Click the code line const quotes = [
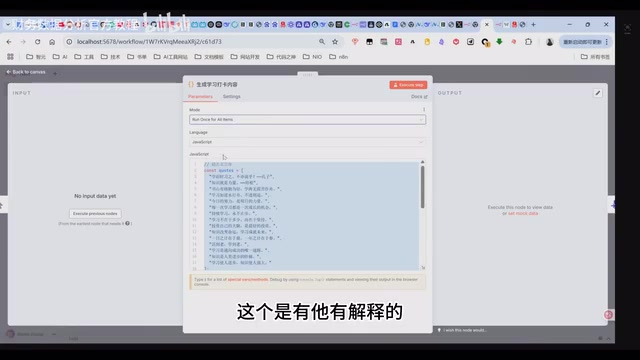The image size is (640, 360). click(223, 171)
